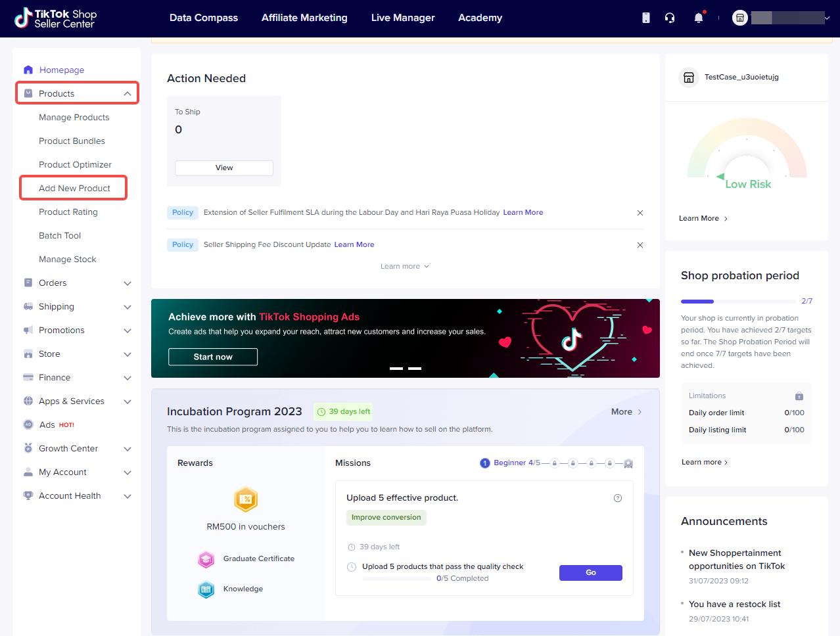Click Go on the upload products mission
The height and width of the screenshot is (636, 840).
591,573
